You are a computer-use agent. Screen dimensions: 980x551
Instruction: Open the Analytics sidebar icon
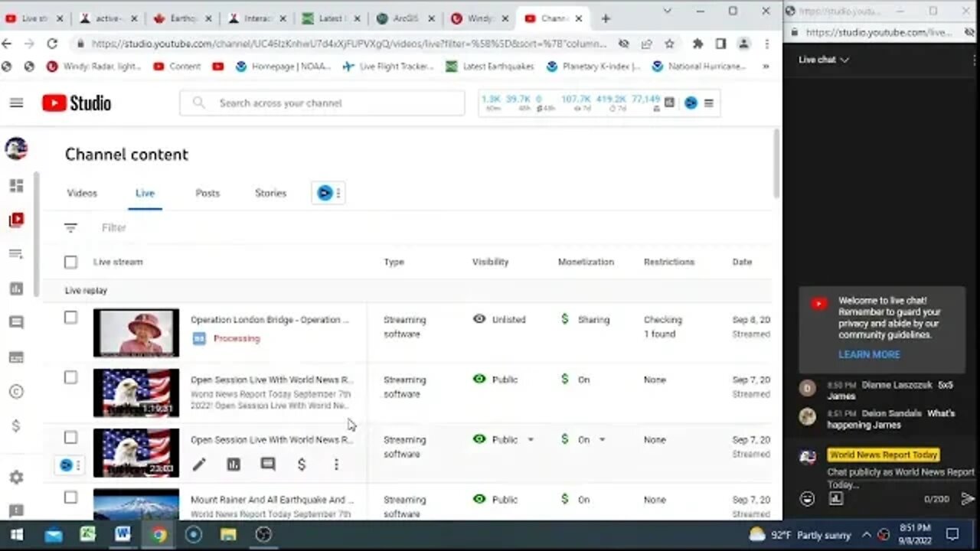pyautogui.click(x=16, y=289)
